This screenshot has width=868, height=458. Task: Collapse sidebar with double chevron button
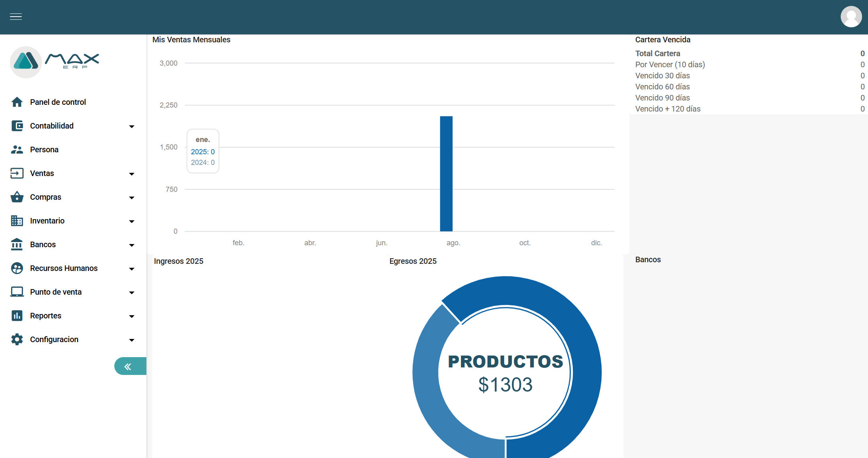[128, 366]
